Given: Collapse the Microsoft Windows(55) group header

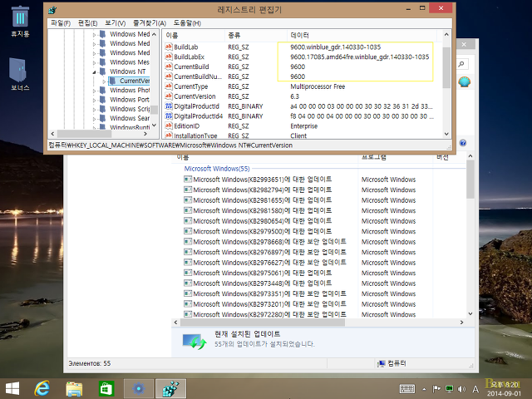Looking at the screenshot, I should click(x=217, y=169).
